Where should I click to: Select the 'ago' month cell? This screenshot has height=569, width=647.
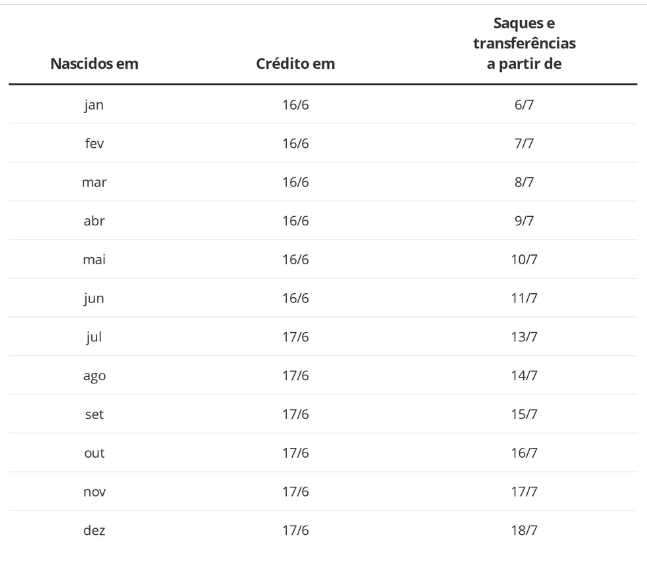point(94,376)
